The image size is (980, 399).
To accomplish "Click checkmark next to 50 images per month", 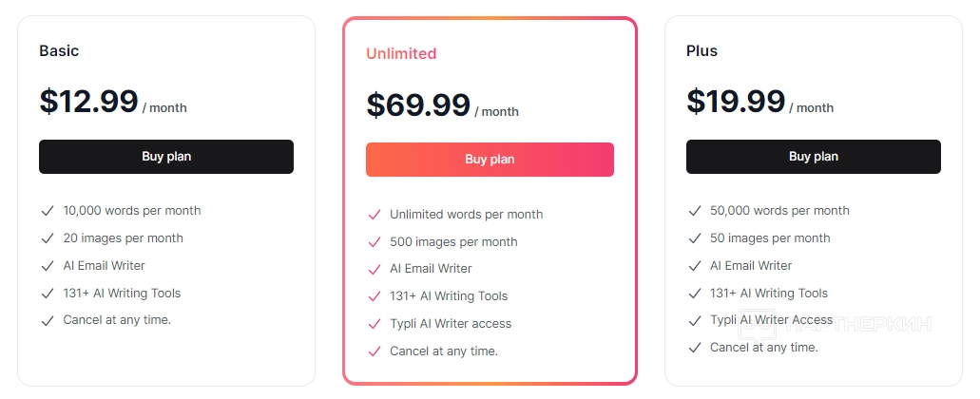I will click(694, 238).
